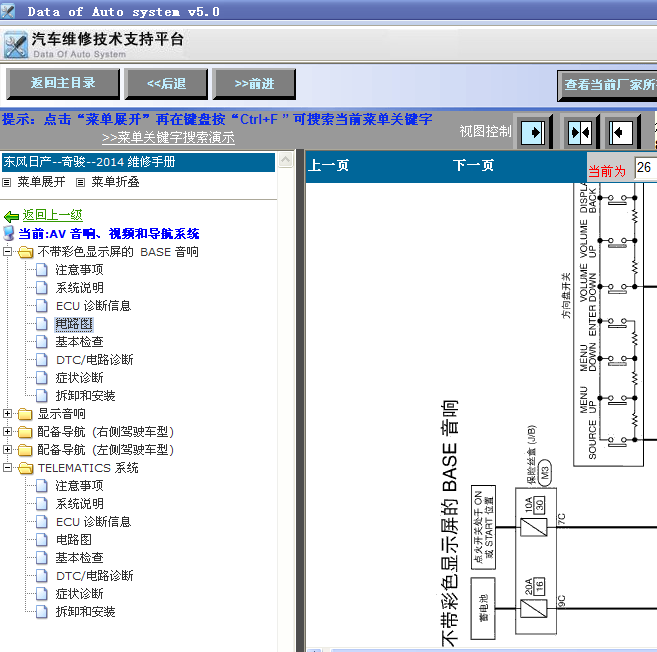657x652 pixels.
Task: Click page icon beside BASE 音响 系统说明
Action: point(41,288)
